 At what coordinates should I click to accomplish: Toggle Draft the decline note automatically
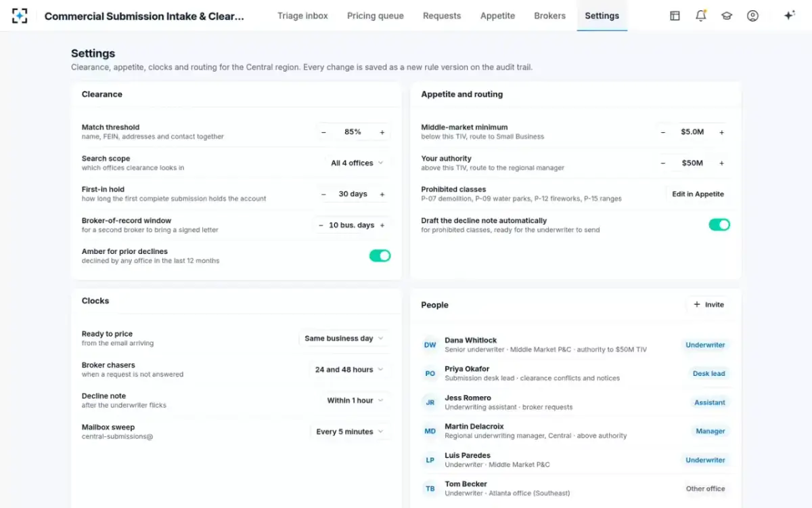coord(719,224)
